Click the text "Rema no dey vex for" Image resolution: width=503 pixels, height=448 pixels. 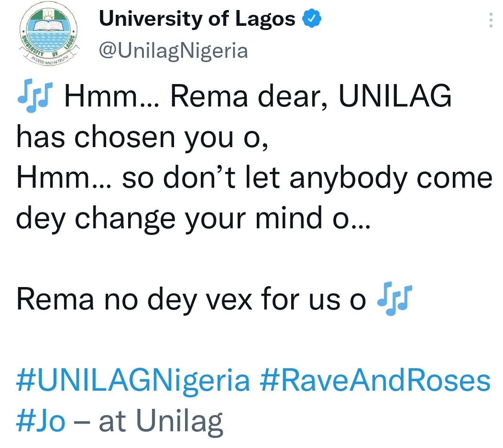[x=160, y=299]
